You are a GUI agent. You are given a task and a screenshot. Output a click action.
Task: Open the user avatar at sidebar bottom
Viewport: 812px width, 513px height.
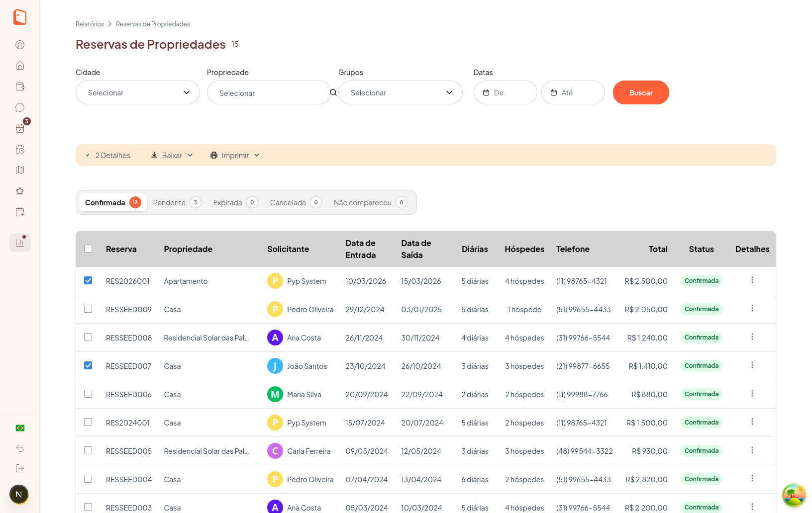coord(19,494)
